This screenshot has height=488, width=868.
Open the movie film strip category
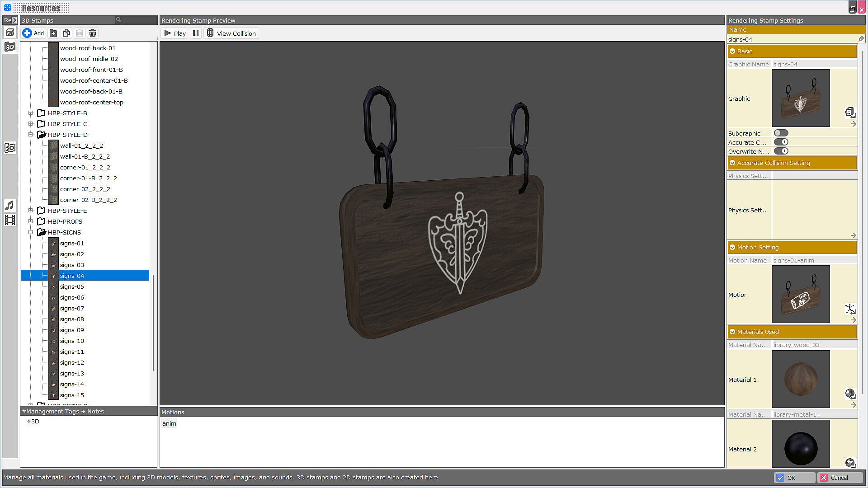[10, 220]
